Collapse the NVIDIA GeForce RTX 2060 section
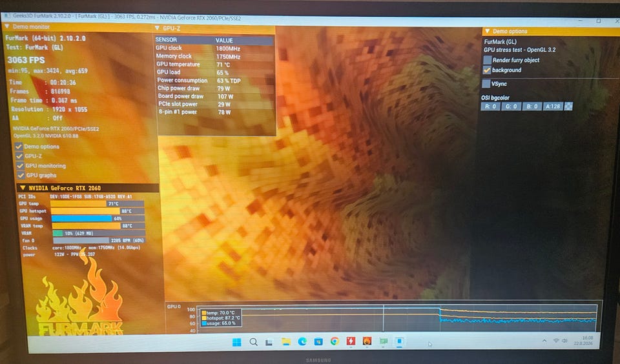Screen dimensions: 620x364 click(23, 188)
